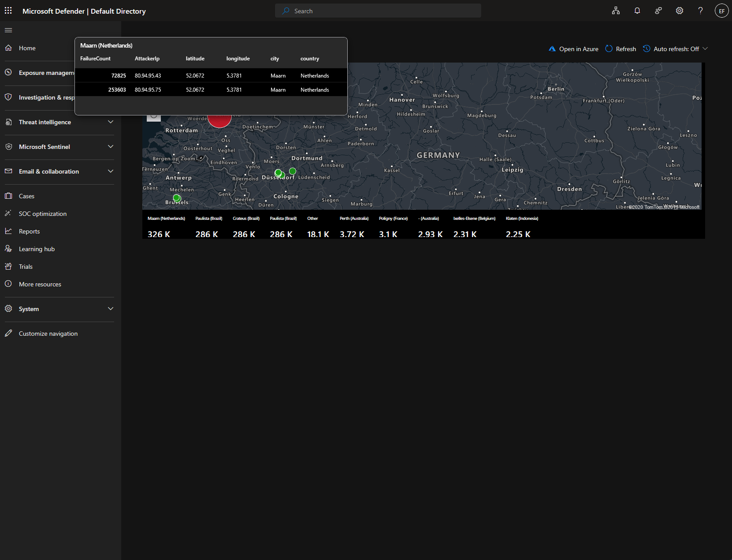Click inside the Search box
Screen dimensions: 732x560
(378, 11)
